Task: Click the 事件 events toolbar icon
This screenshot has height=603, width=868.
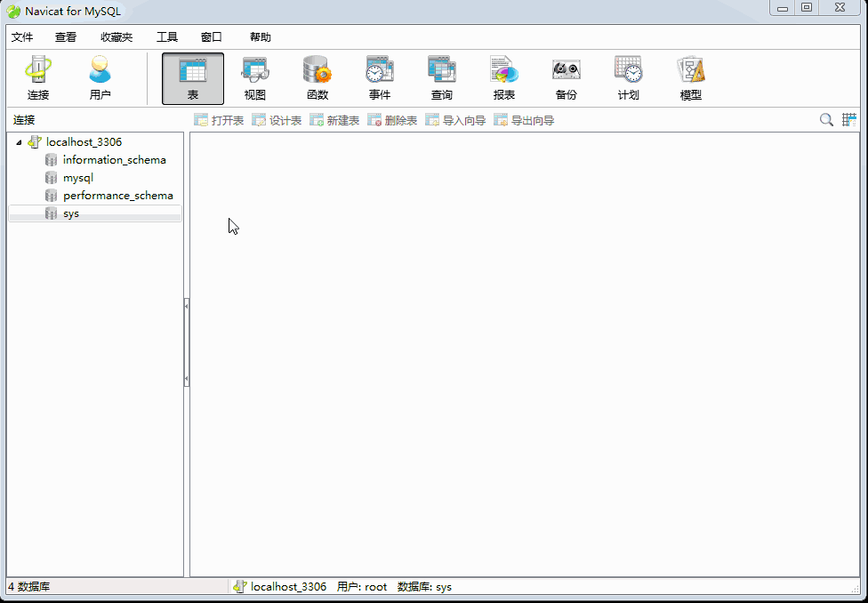Action: coord(380,78)
